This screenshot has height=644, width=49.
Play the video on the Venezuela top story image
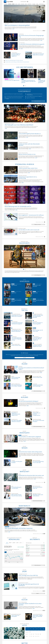(44, 21)
